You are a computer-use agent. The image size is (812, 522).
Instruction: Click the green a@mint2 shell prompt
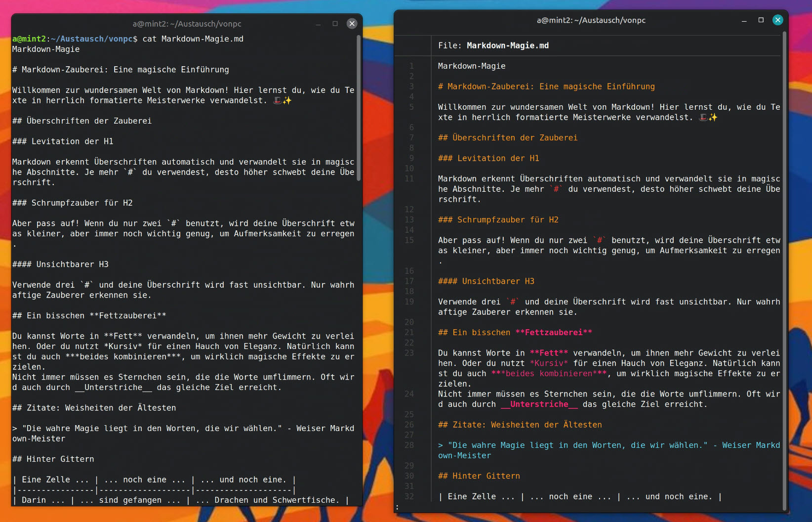point(29,39)
